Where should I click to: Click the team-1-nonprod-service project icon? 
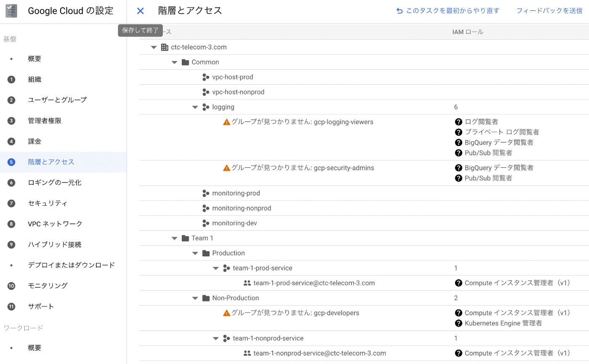(226, 338)
